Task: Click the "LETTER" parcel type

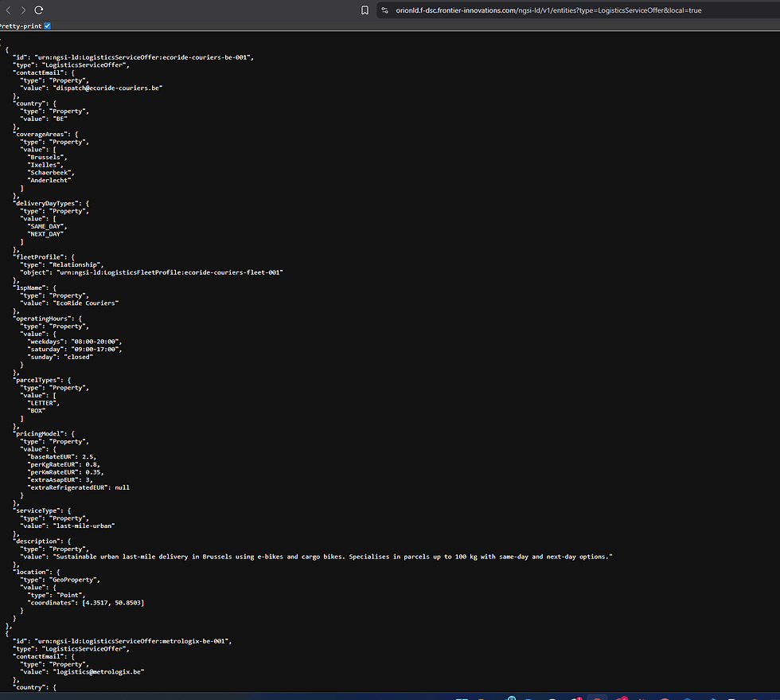Action: click(x=41, y=403)
